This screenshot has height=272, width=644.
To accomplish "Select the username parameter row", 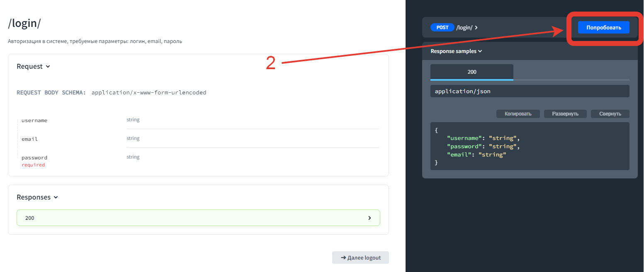I will 34,120.
